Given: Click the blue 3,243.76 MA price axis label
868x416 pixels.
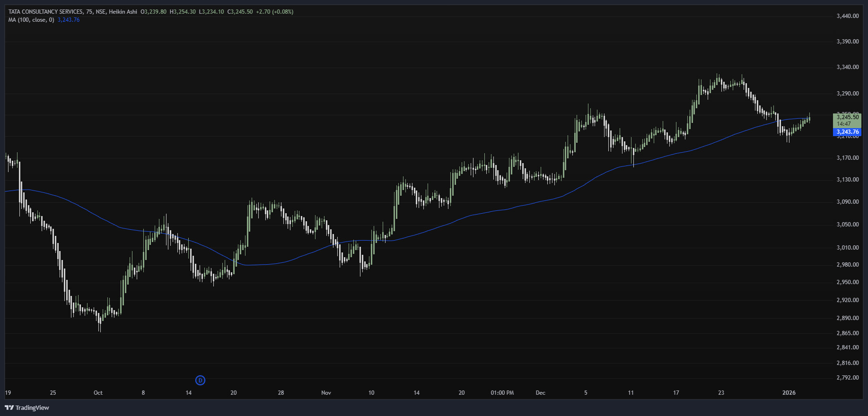Looking at the screenshot, I should pyautogui.click(x=847, y=132).
